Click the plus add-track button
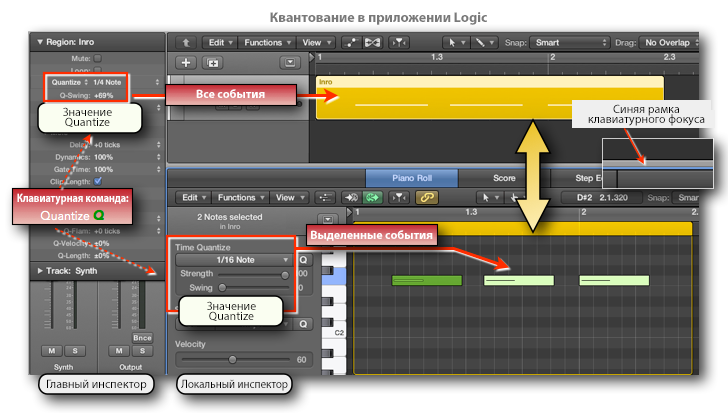The height and width of the screenshot is (413, 728). pos(186,63)
